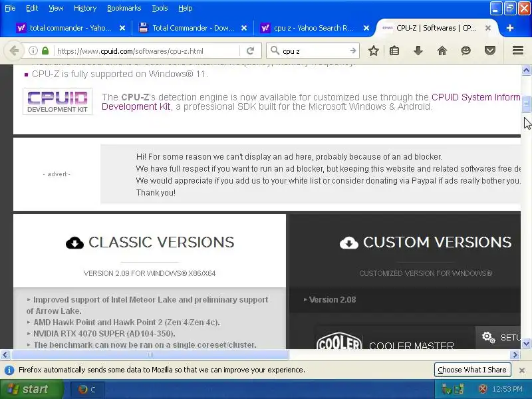Open the Edit menu

point(32,8)
